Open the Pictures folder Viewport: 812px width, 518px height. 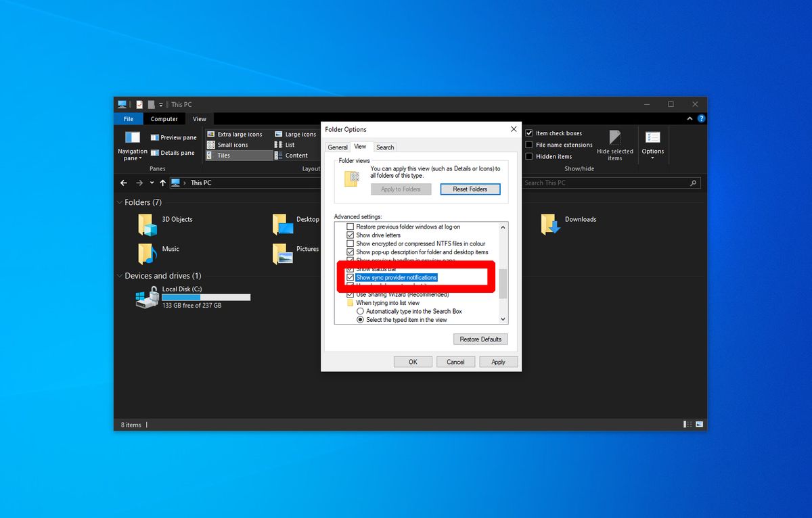296,254
